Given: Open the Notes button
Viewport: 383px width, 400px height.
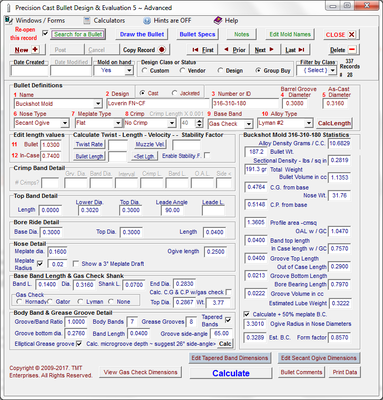Looking at the screenshot, I should 241,34.
